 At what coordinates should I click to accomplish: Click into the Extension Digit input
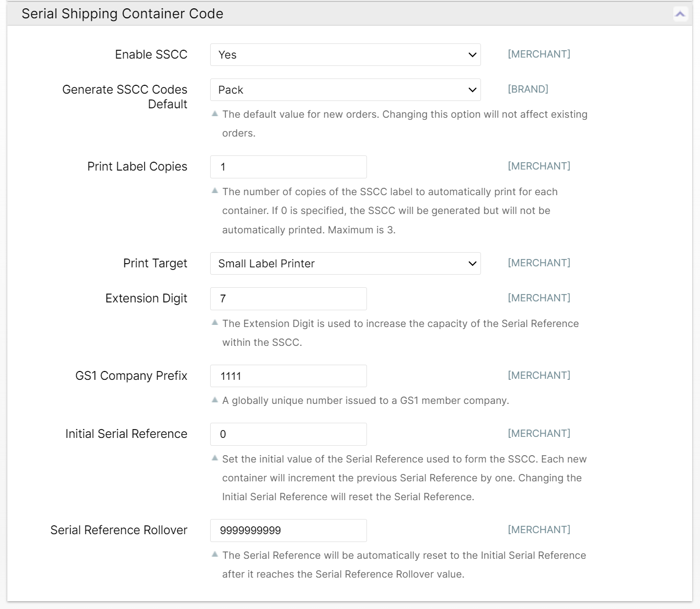point(288,299)
